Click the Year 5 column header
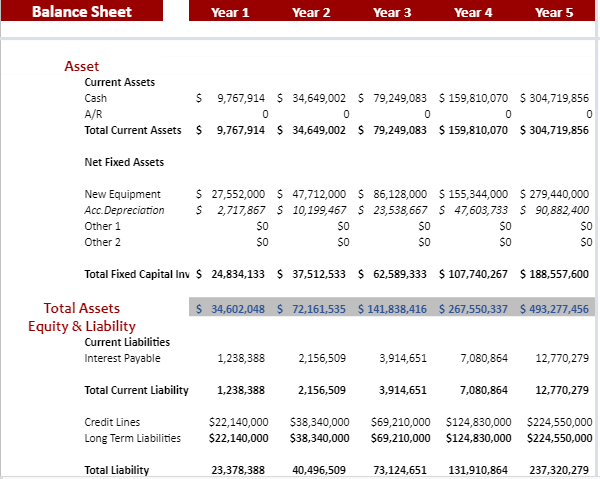 (554, 13)
